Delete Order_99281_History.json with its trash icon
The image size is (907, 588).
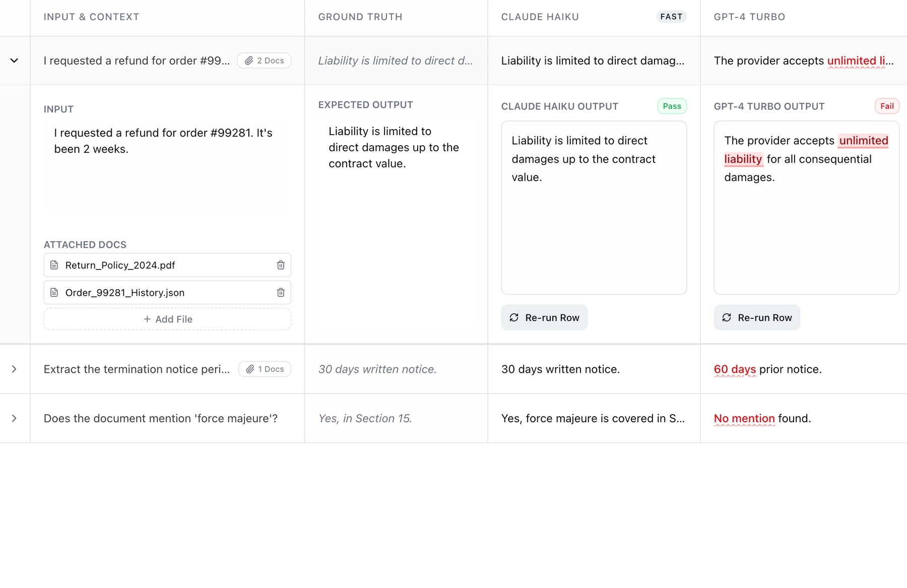(x=281, y=292)
